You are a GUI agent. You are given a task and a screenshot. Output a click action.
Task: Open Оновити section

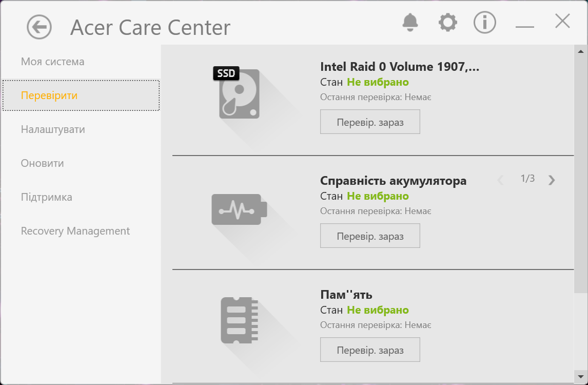(43, 163)
